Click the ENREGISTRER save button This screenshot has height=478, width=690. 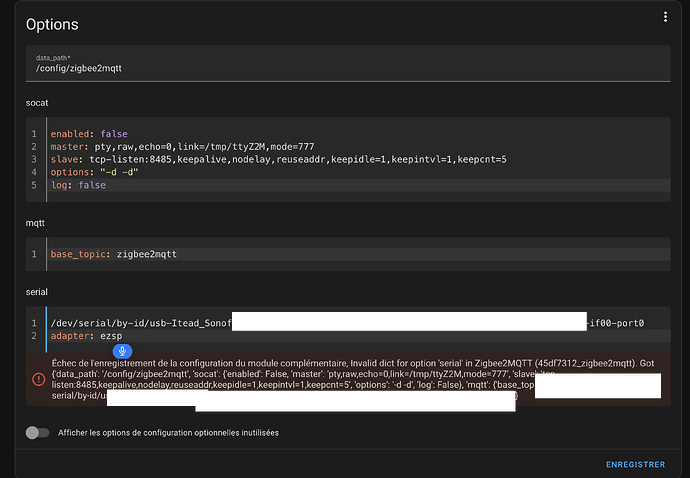[x=635, y=464]
